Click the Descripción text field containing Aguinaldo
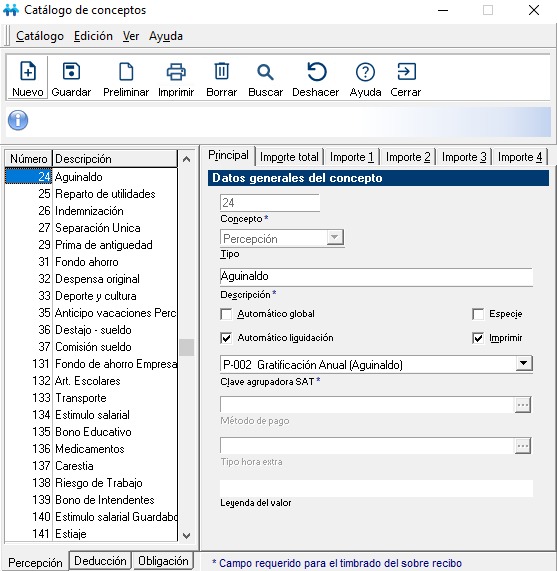The image size is (557, 571). [x=376, y=277]
